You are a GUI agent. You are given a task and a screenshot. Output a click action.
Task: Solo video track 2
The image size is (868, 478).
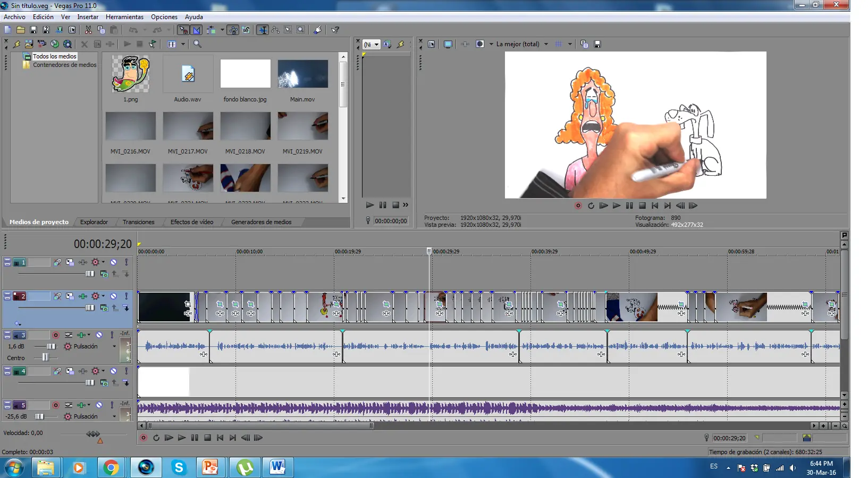click(x=126, y=296)
